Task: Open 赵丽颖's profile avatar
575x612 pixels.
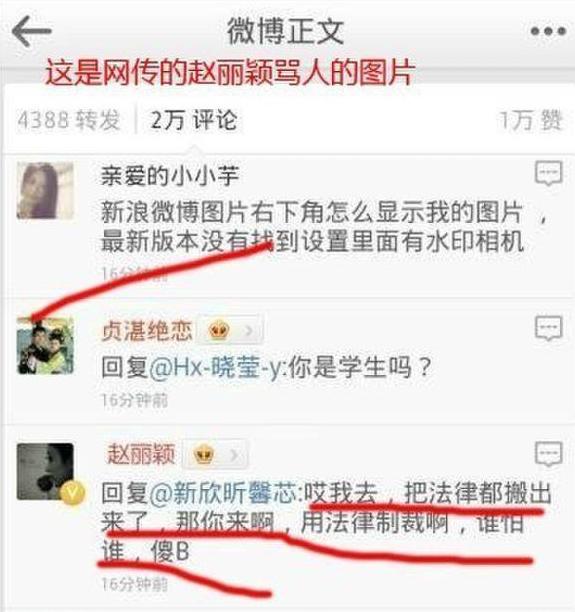Action: 45,471
